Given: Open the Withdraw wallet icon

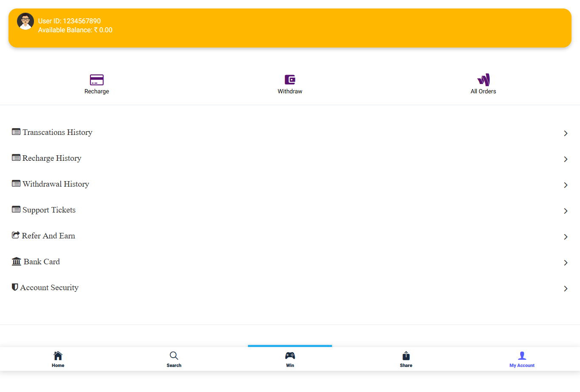Looking at the screenshot, I should [290, 80].
